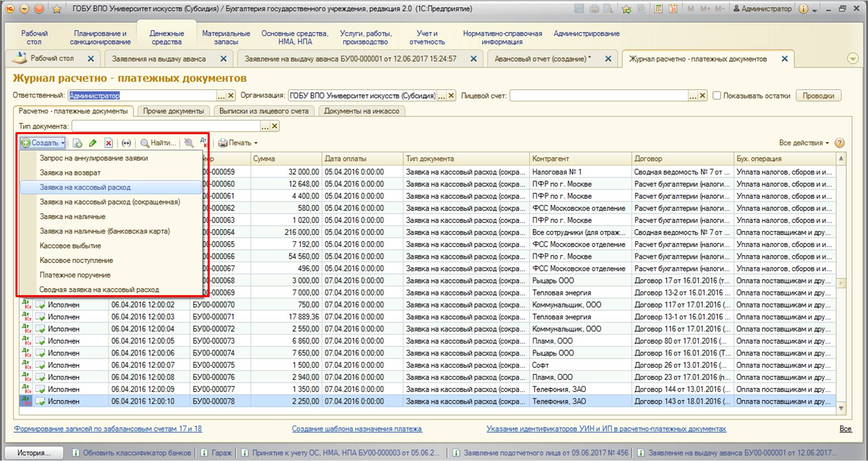This screenshot has height=461, width=868.
Task: Click the add-to-favorites star with green arrow
Action: tap(627, 9)
